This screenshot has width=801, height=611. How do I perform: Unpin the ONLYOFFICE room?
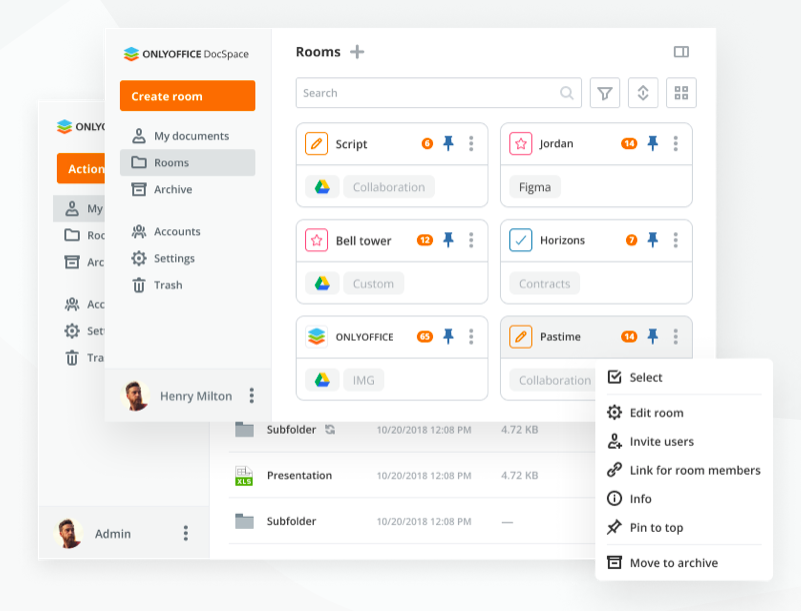click(449, 336)
